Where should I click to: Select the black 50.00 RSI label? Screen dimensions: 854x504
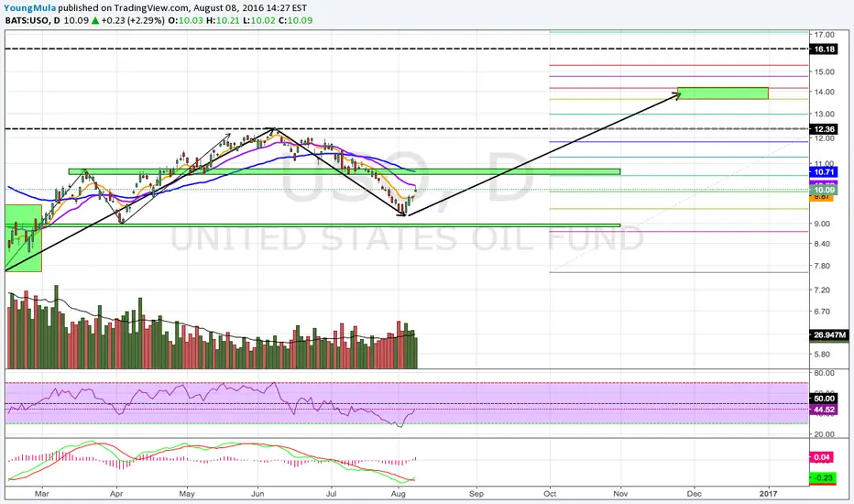(x=824, y=399)
